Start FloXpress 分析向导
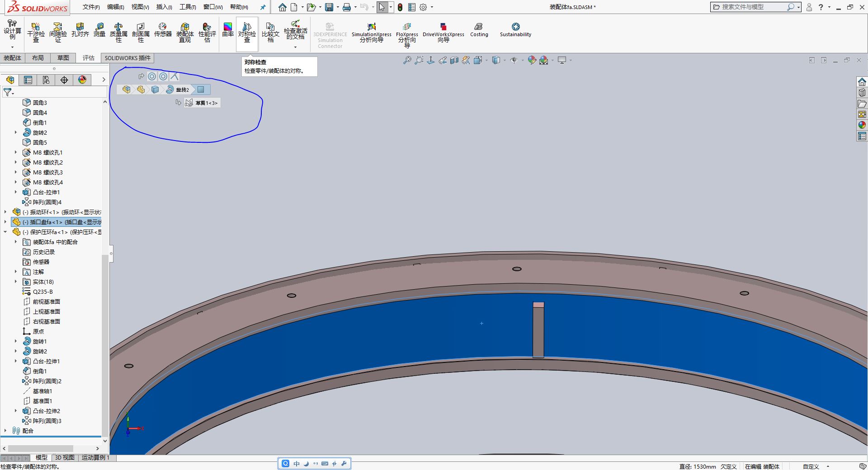Screen dimensions: 868x470 [407, 34]
